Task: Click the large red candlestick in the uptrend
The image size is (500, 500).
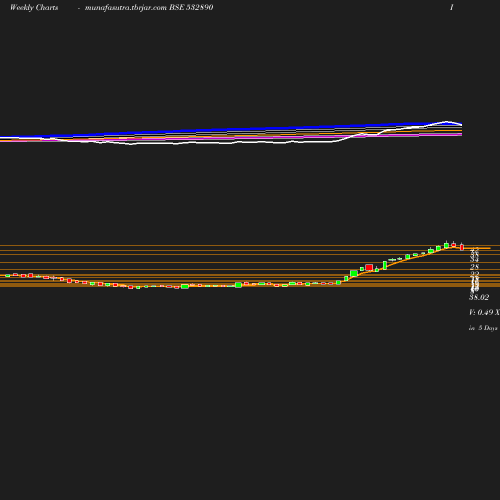Action: pos(369,267)
